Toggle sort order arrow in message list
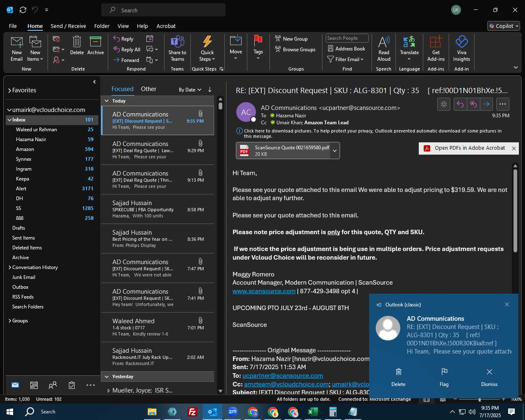525x420 pixels. click(x=210, y=89)
